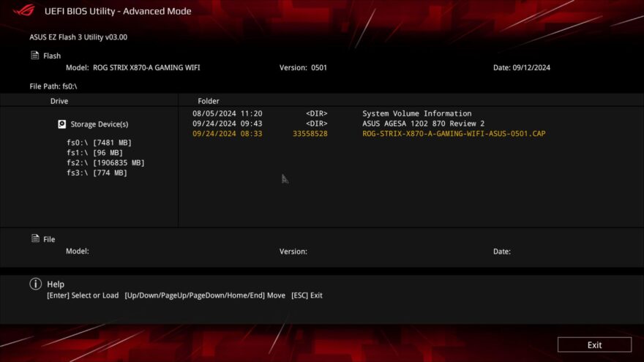Screen dimensions: 644x362
Task: Click the <DIR> marker of System Volume Information
Action: (316, 113)
